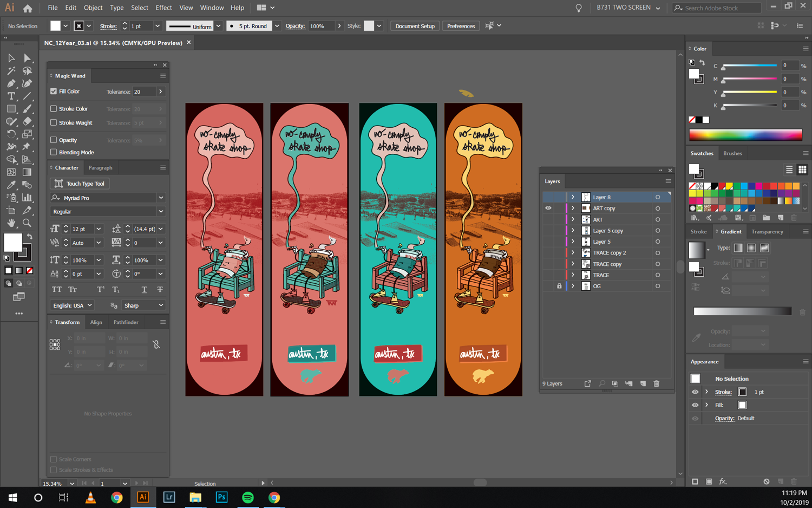Viewport: 812px width, 508px height.
Task: Unlock the OG layer
Action: pyautogui.click(x=559, y=286)
